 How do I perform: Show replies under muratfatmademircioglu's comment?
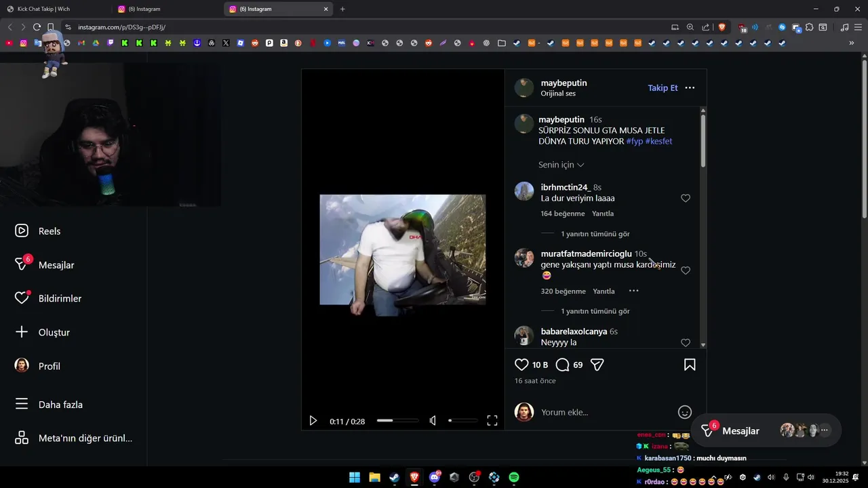pos(595,311)
